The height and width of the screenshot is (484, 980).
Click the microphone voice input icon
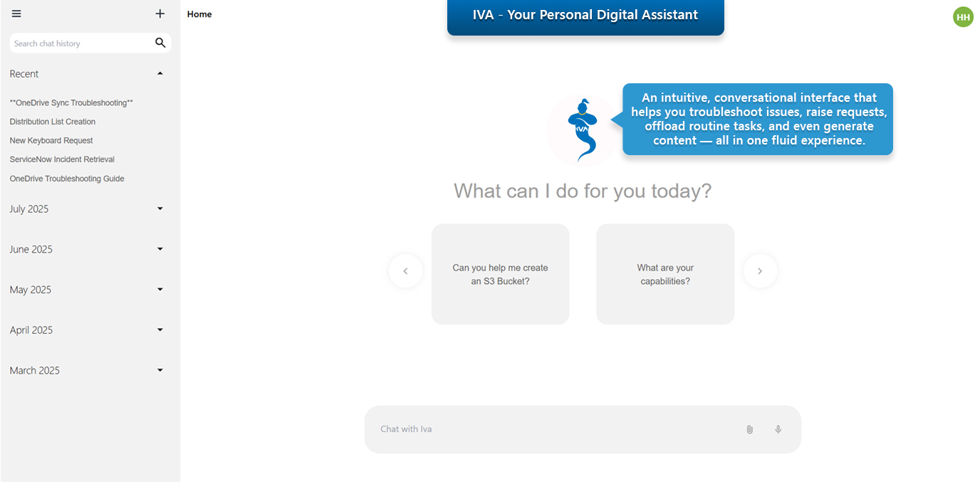778,429
